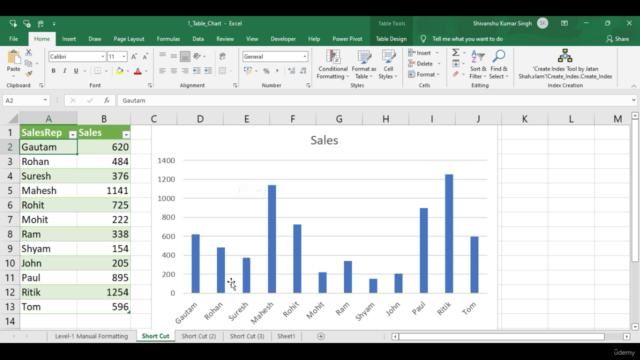
Task: Click the AutoSum sigma icon
Action: pos(456,53)
